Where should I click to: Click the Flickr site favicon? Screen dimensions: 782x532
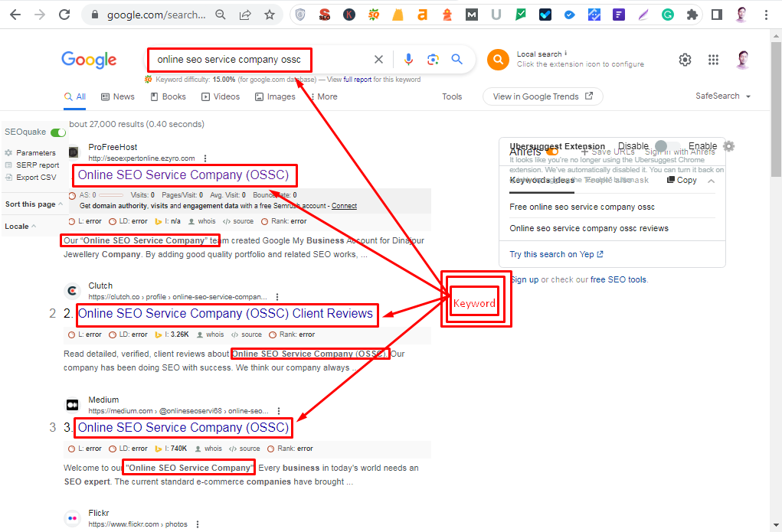(73, 518)
